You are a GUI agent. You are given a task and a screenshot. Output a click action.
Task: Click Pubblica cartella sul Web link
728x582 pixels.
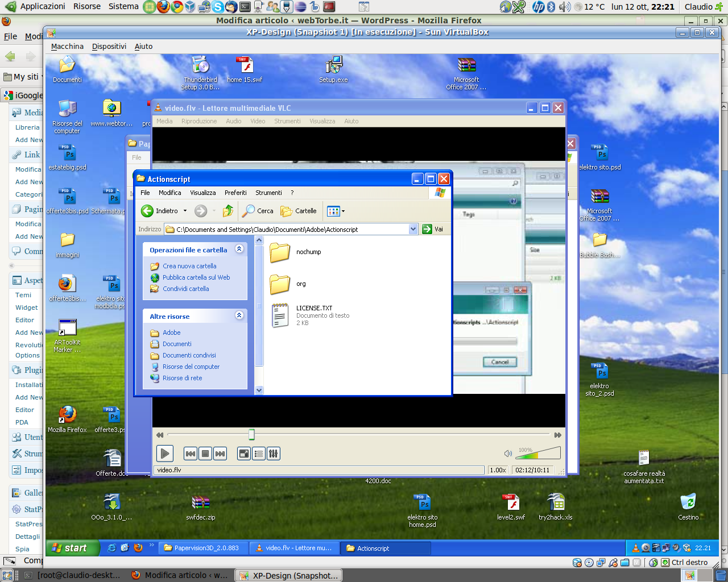coord(196,277)
